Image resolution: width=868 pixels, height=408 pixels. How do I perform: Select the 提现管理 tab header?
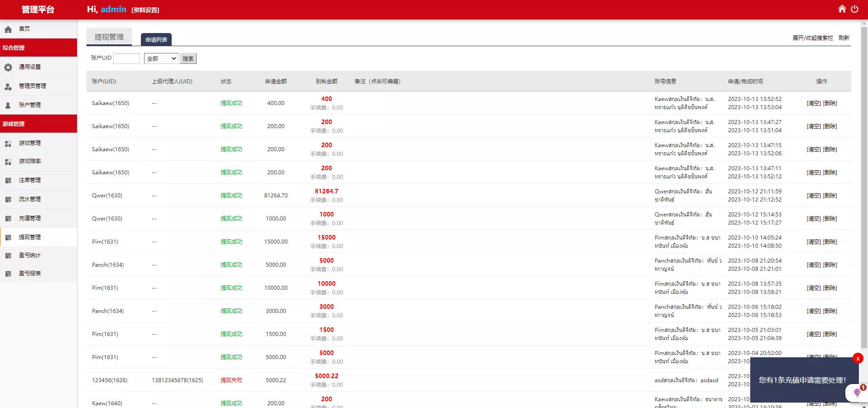[x=108, y=37]
